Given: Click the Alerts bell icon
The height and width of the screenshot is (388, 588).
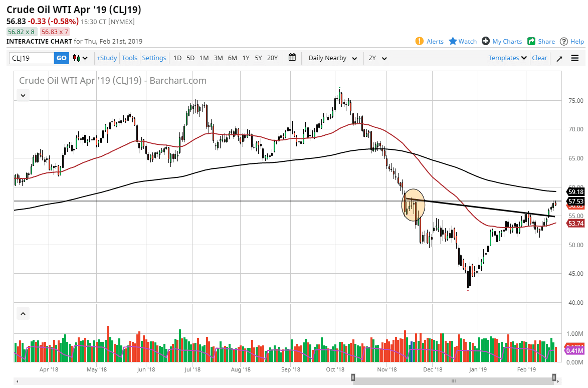Looking at the screenshot, I should [420, 41].
